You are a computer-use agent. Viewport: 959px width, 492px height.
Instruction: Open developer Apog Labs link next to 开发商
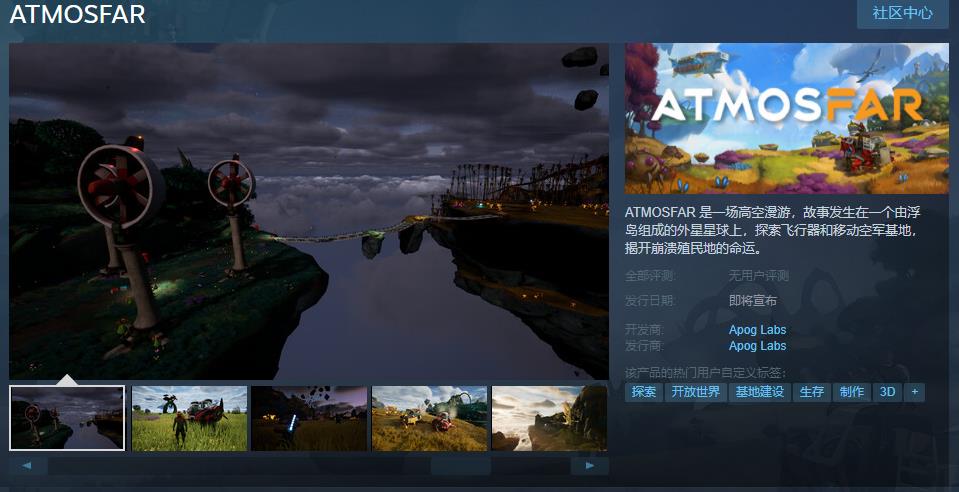tap(757, 330)
